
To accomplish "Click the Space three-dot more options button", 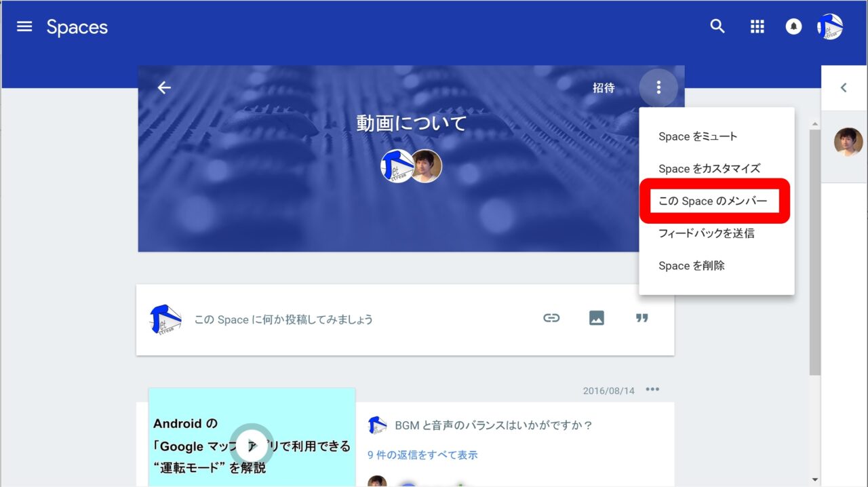I will [658, 87].
